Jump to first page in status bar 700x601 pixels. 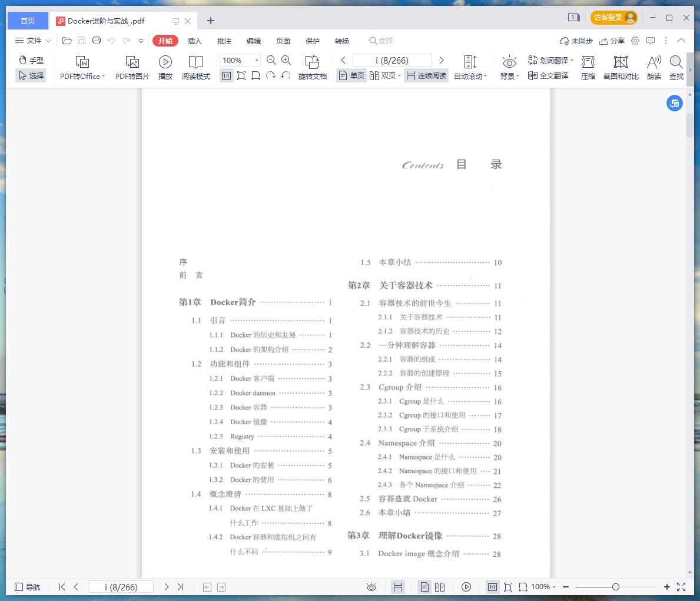coord(62,587)
